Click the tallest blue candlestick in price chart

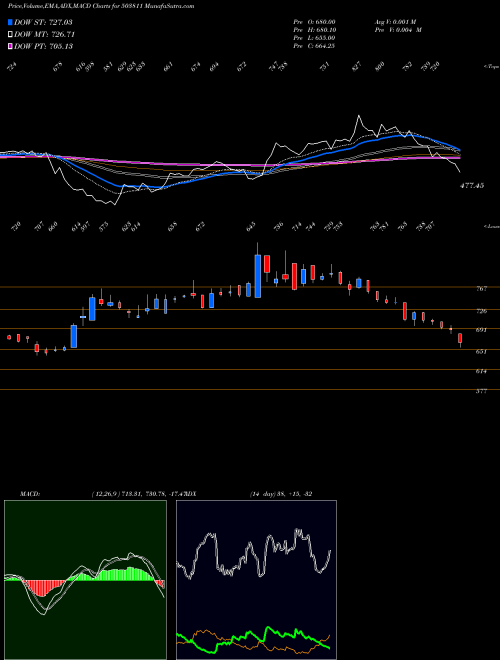[258, 276]
